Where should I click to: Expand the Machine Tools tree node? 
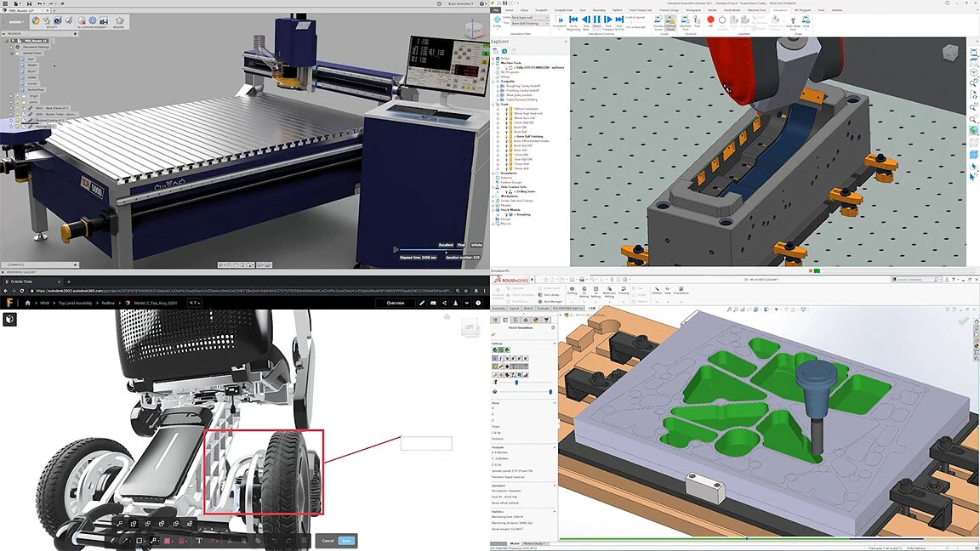[494, 62]
